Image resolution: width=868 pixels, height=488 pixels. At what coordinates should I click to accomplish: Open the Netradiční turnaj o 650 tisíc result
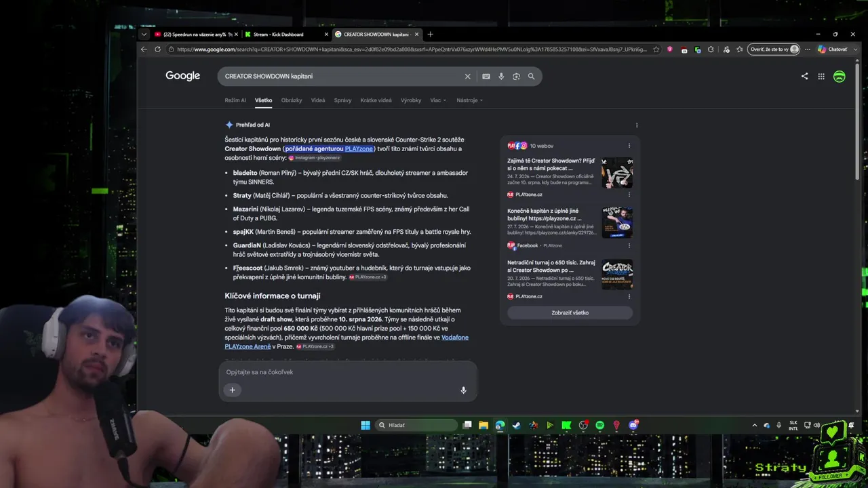(551, 266)
